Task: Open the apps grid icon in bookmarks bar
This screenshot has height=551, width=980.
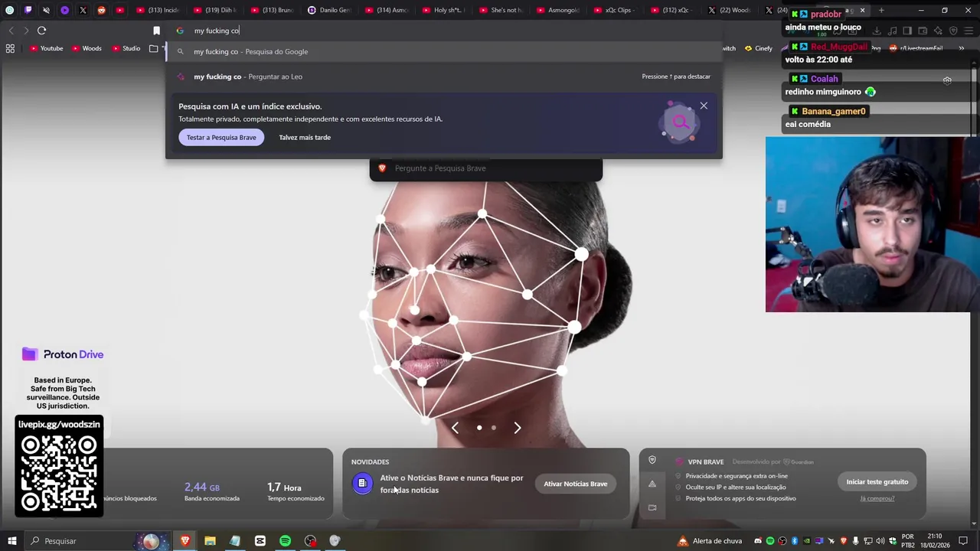Action: 10,48
